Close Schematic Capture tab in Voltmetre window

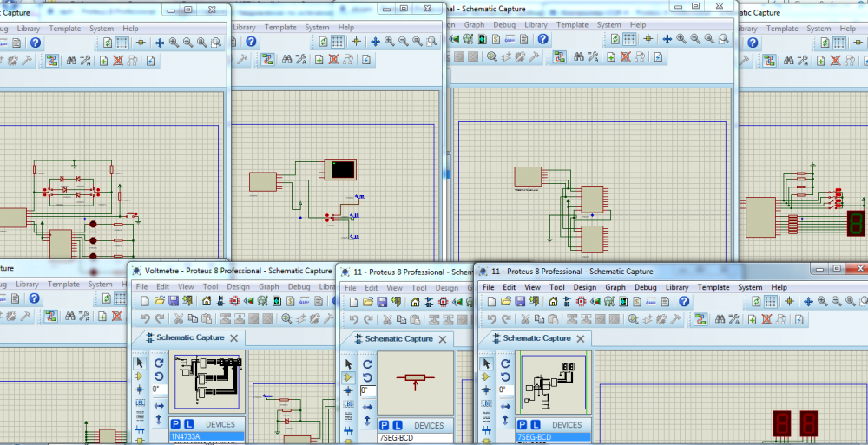[235, 337]
